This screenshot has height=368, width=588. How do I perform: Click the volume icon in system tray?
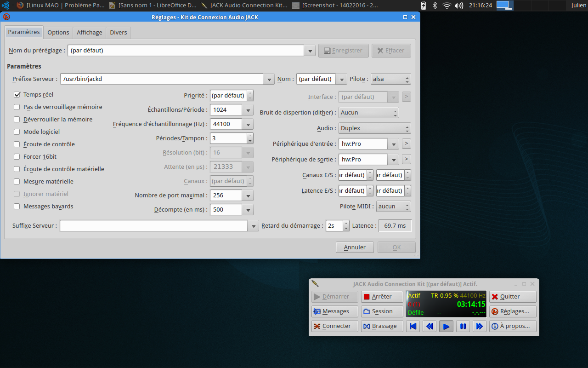tap(458, 6)
